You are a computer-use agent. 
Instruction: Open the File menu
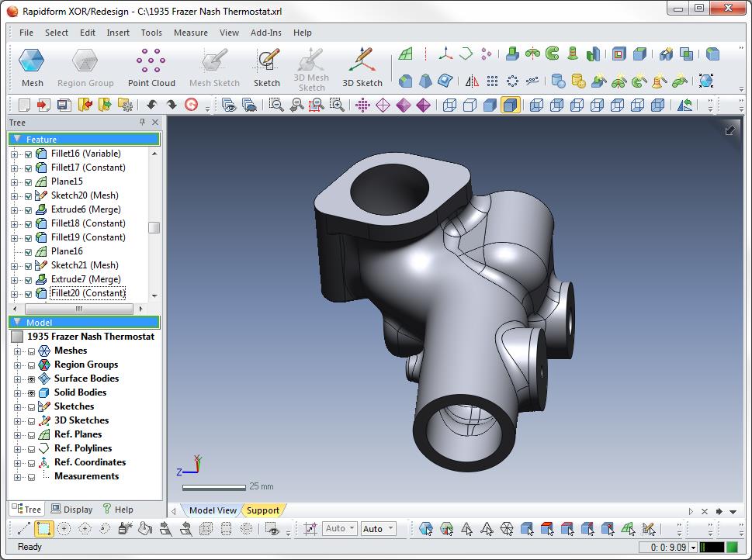tap(26, 33)
